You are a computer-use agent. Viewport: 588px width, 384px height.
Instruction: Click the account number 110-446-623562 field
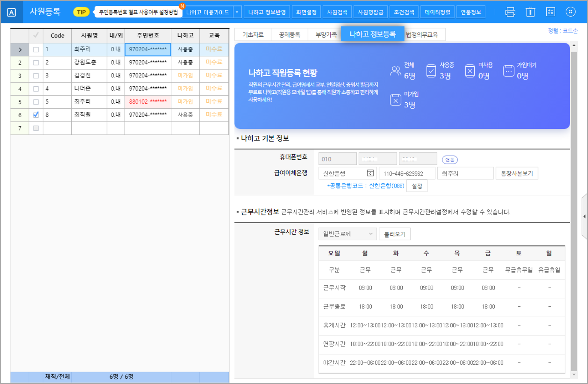click(x=407, y=173)
